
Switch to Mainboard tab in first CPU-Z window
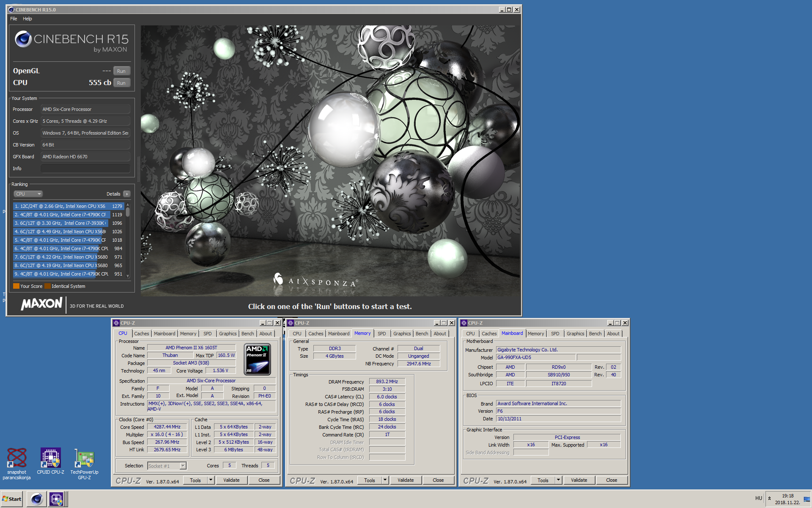(x=165, y=334)
